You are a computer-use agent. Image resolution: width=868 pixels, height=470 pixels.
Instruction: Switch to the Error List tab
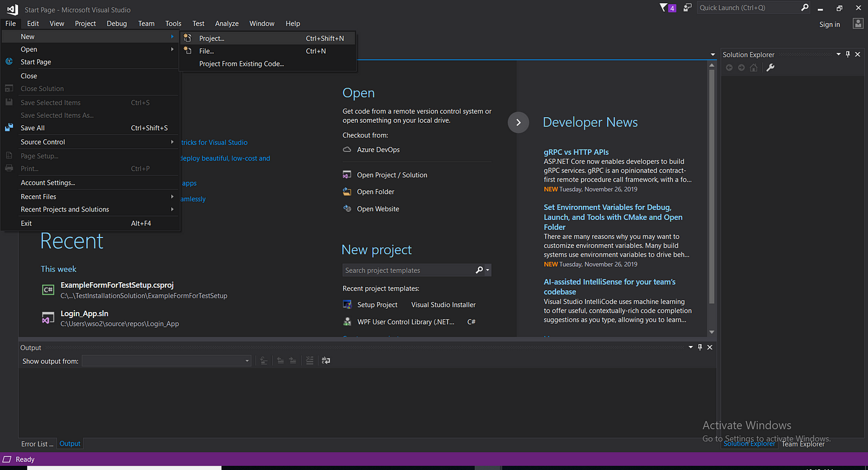[37, 444]
